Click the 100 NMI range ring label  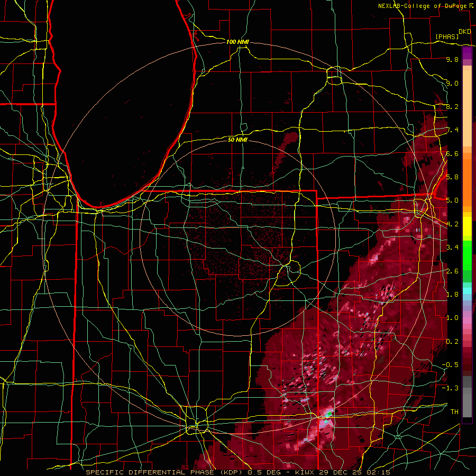pos(237,42)
